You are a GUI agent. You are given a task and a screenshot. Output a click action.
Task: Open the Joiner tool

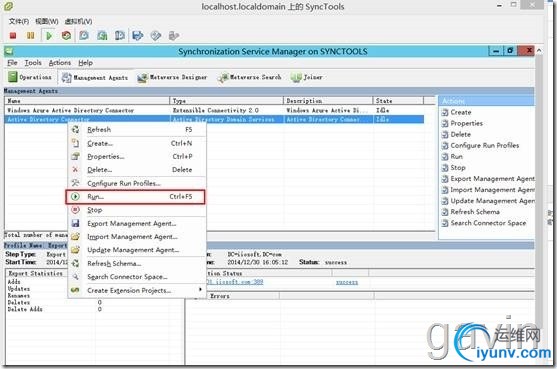coord(307,77)
